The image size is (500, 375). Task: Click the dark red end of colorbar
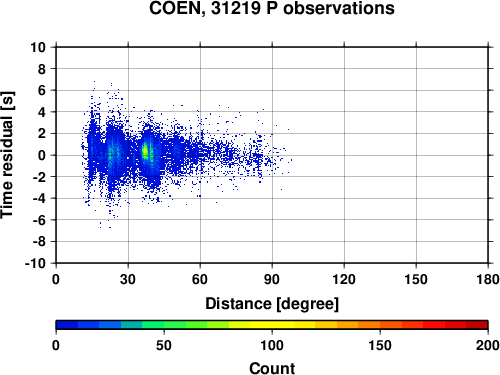(x=477, y=325)
